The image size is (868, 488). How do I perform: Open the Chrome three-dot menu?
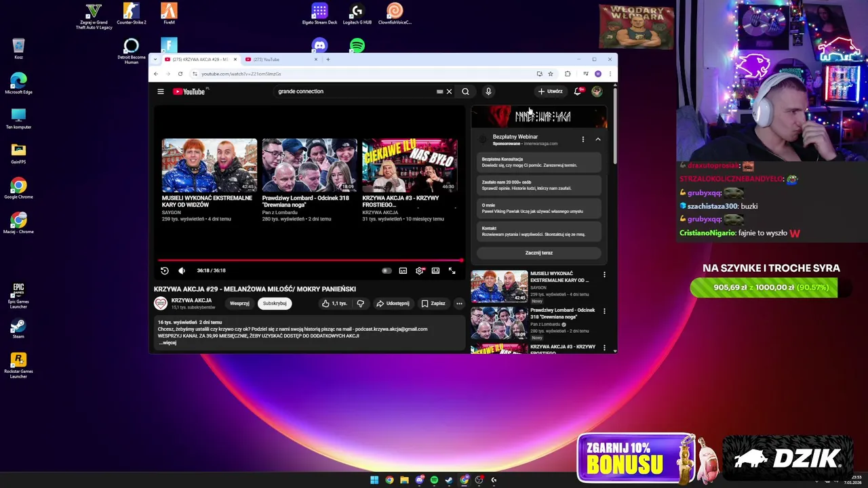610,74
